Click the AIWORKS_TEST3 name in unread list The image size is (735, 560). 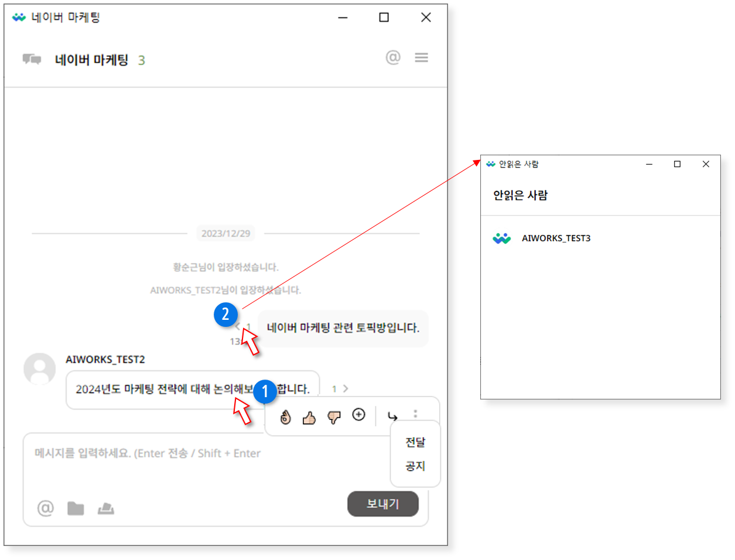[x=556, y=238]
